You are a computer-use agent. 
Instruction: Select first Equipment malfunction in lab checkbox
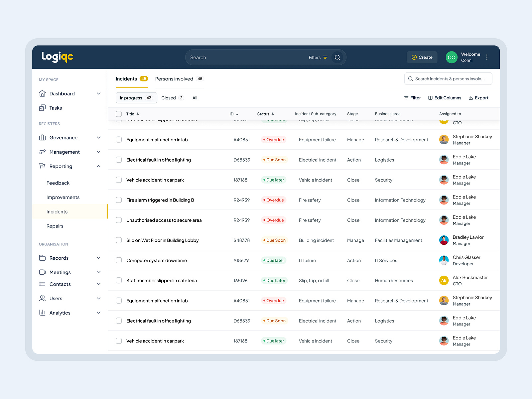click(119, 140)
